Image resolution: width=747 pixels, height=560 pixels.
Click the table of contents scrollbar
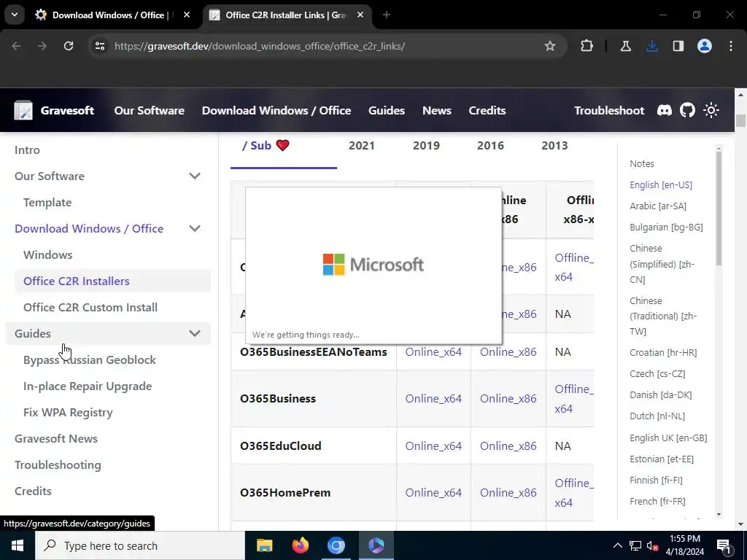719,208
